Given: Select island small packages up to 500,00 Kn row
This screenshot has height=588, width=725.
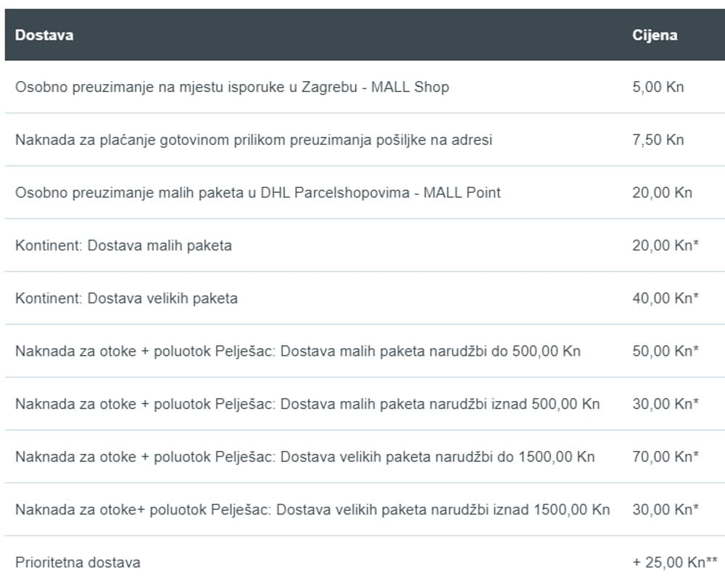Looking at the screenshot, I should pyautogui.click(x=298, y=351).
